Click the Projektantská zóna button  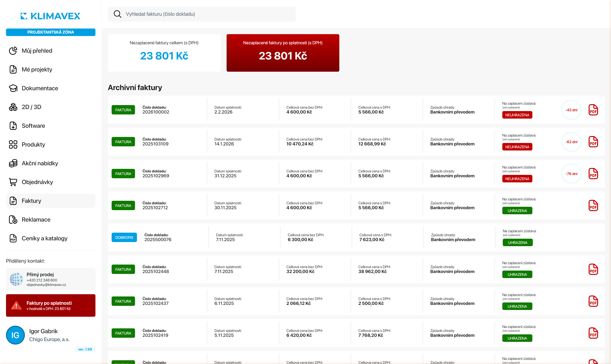(x=51, y=32)
